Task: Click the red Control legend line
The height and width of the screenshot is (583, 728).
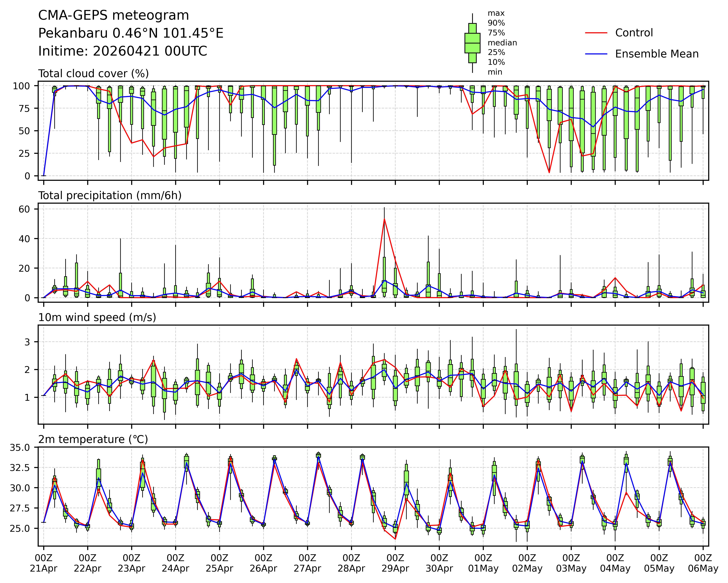Action: 596,33
